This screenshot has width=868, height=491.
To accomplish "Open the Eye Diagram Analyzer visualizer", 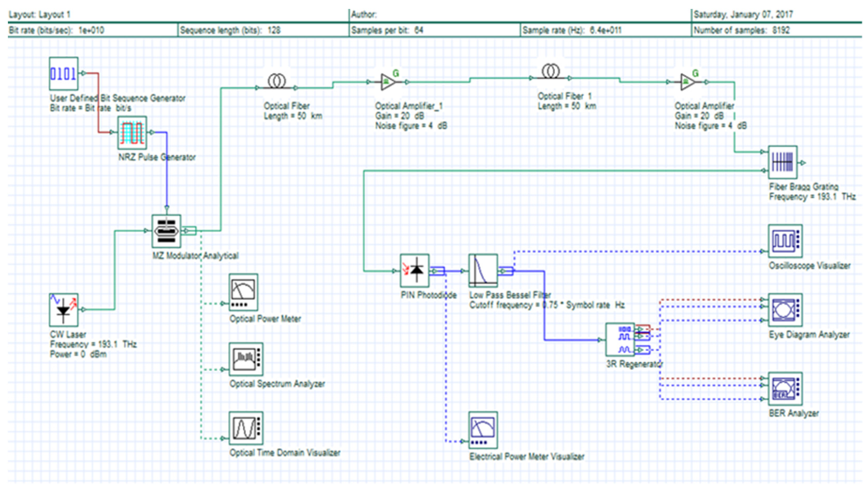I will (785, 310).
